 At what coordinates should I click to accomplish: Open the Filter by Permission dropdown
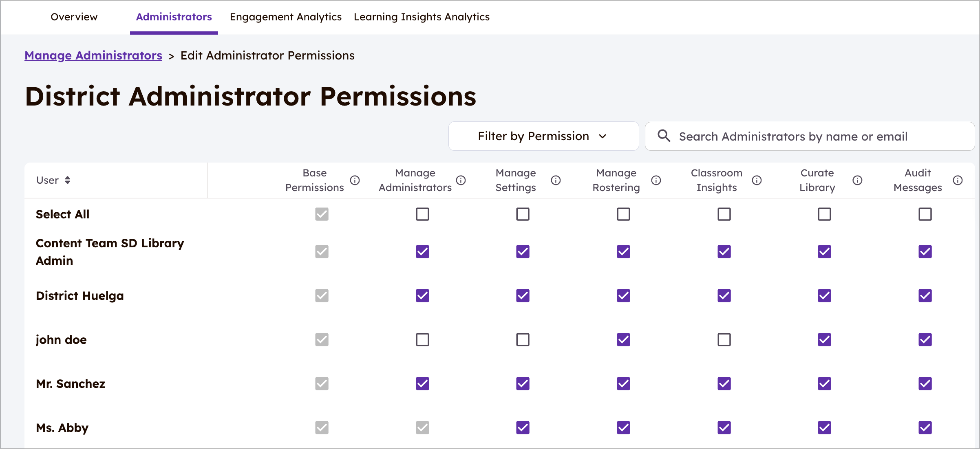point(543,136)
